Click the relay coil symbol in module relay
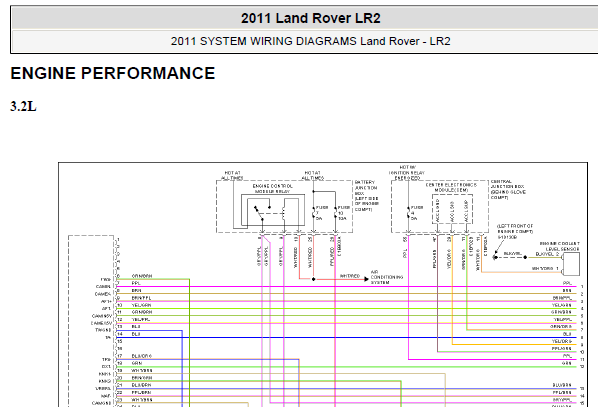598x407 pixels. pos(283,214)
